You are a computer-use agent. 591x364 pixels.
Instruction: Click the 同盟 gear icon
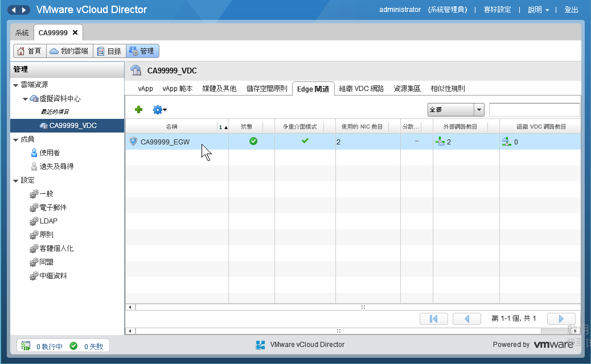pyautogui.click(x=34, y=262)
